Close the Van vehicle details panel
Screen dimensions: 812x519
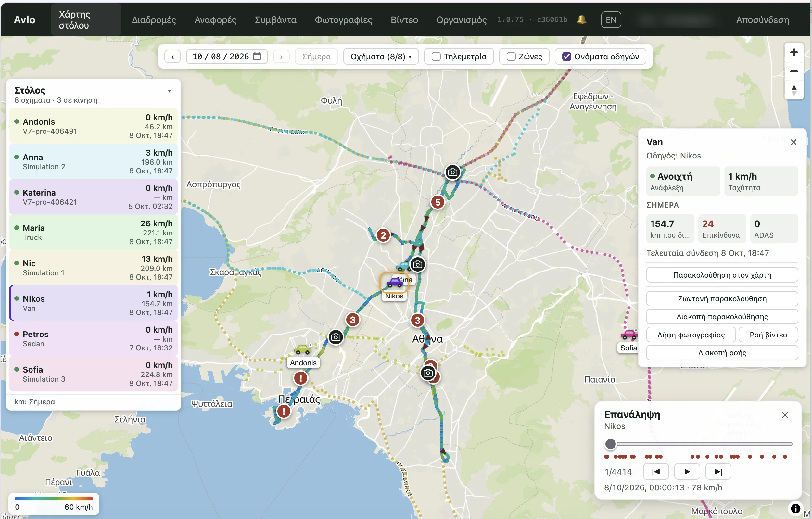793,142
